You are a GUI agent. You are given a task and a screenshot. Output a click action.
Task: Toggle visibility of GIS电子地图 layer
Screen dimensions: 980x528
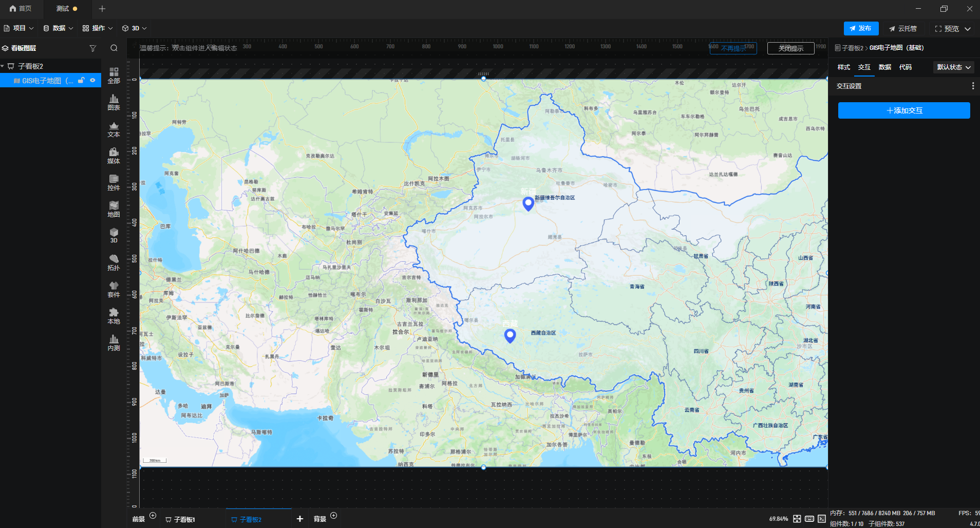[92, 80]
